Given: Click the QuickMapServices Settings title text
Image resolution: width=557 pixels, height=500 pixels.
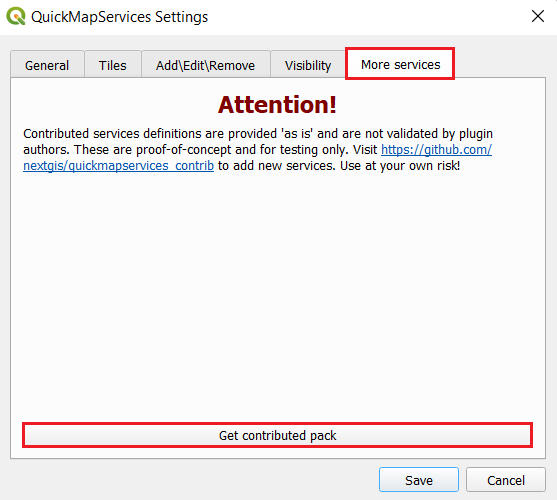Looking at the screenshot, I should click(119, 17).
